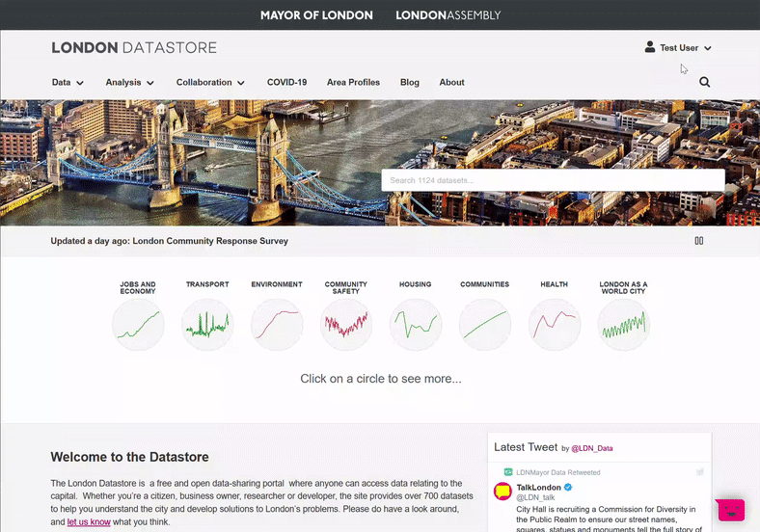Click 'Welcome to the Datastore' heading
This screenshot has height=532, width=760.
pyautogui.click(x=129, y=457)
